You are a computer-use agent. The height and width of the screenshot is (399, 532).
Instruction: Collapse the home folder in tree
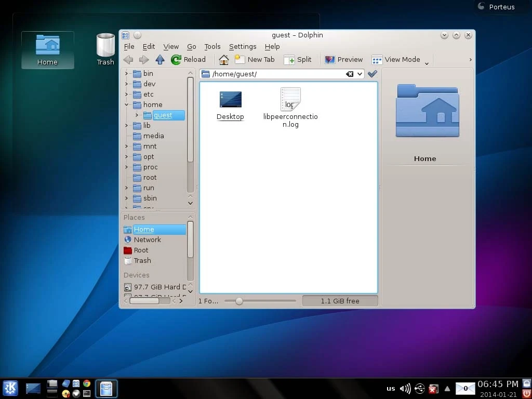tap(126, 104)
